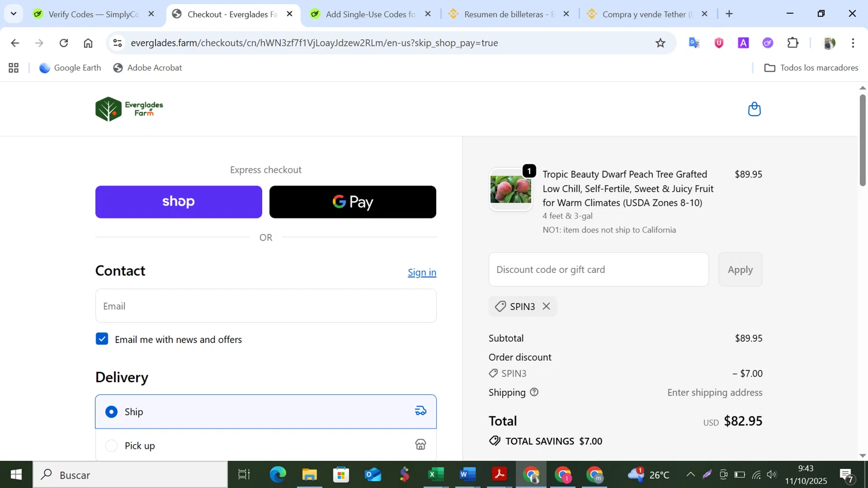
Task: Open the Extensions puzzle-piece menu
Action: [x=793, y=43]
